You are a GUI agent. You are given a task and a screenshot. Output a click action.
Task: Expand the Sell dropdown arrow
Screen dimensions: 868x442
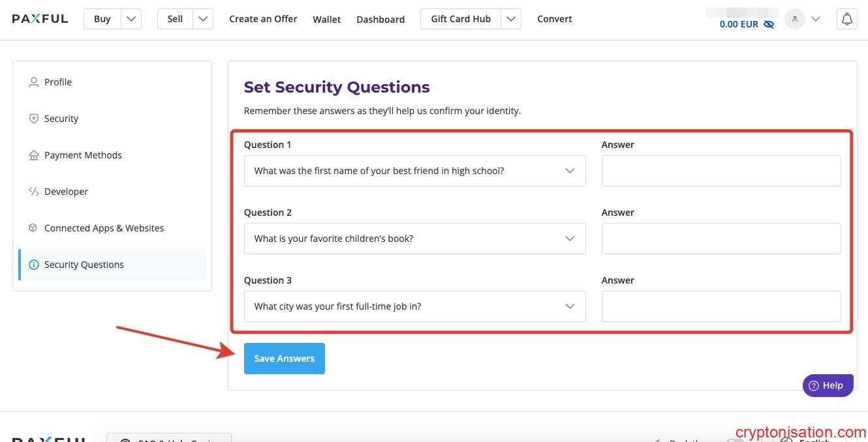[x=203, y=19]
